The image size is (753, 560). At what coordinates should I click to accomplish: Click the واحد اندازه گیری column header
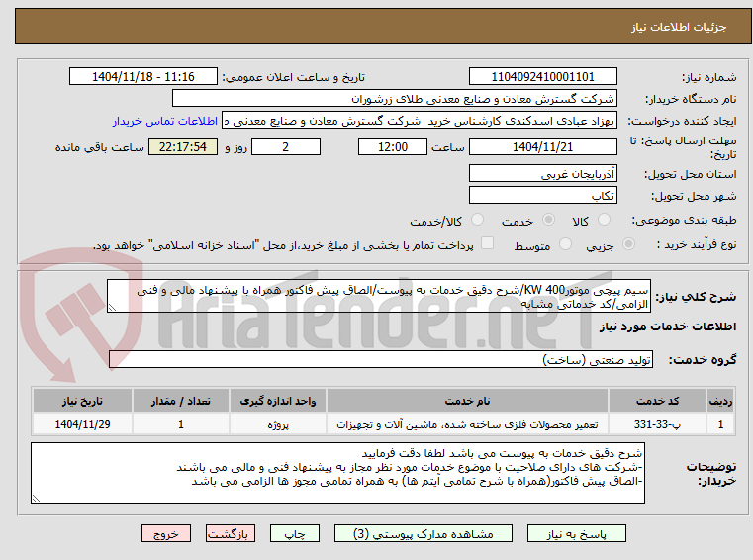[278, 401]
